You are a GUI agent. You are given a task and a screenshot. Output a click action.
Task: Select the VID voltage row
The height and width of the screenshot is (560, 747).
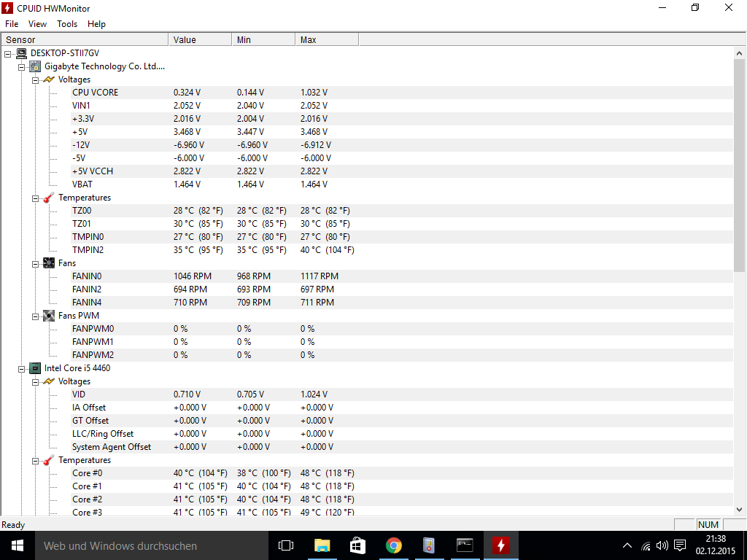click(402, 394)
